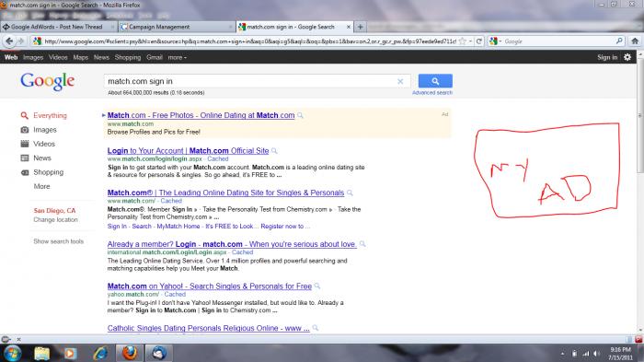Viewport: 644px width, 362px height.
Task: Open 'Match.com on Yahoo!' result
Action: click(x=210, y=286)
